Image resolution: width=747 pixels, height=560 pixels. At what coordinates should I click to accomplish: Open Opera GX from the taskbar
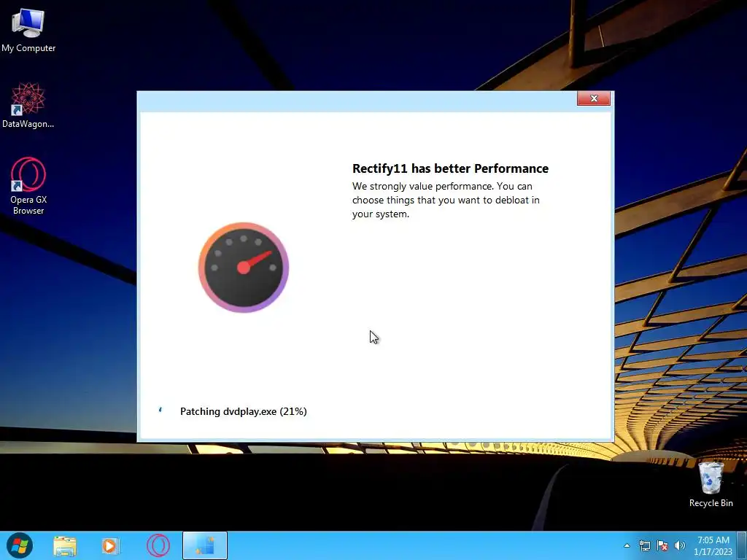coord(158,545)
